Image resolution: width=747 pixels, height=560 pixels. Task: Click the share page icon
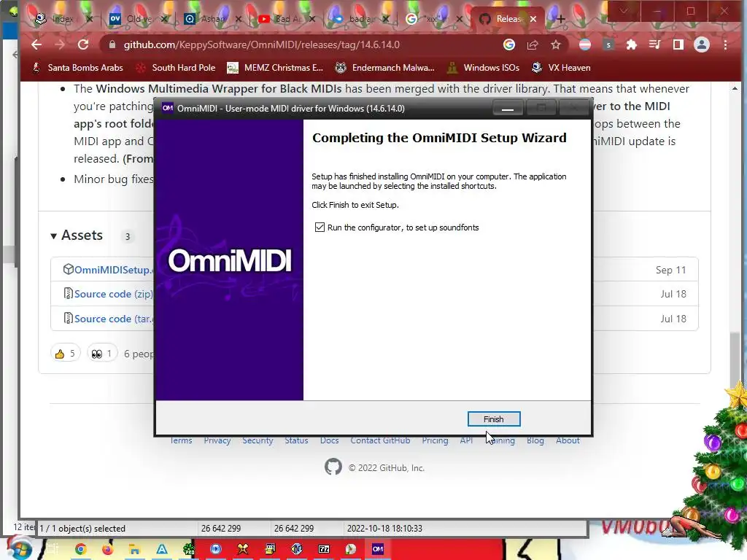coord(532,44)
